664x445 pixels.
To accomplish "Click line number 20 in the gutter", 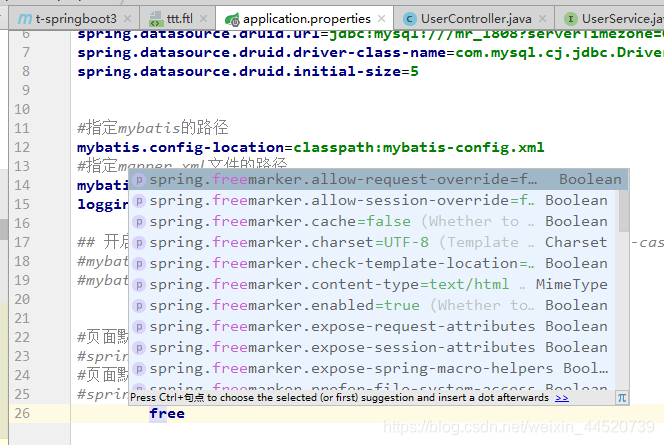I will click(22, 299).
